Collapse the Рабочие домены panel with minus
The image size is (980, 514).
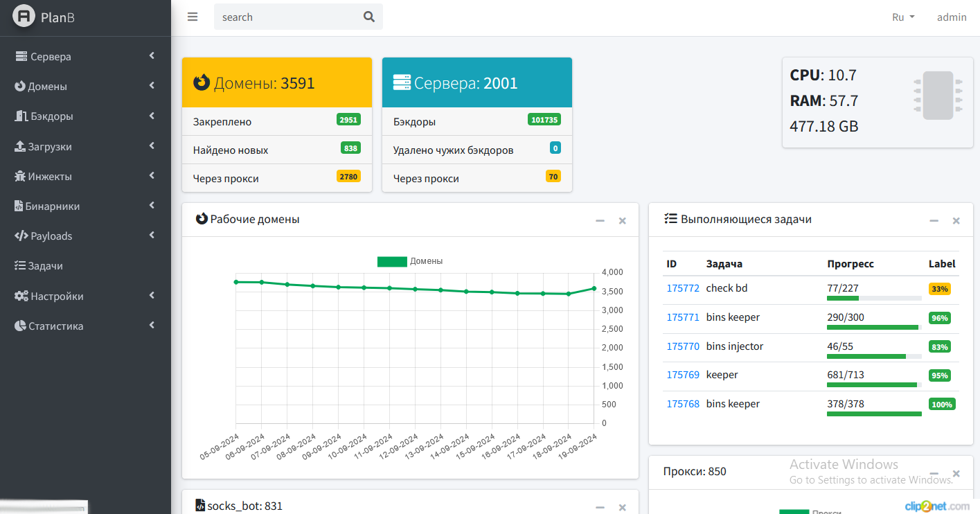pos(600,221)
